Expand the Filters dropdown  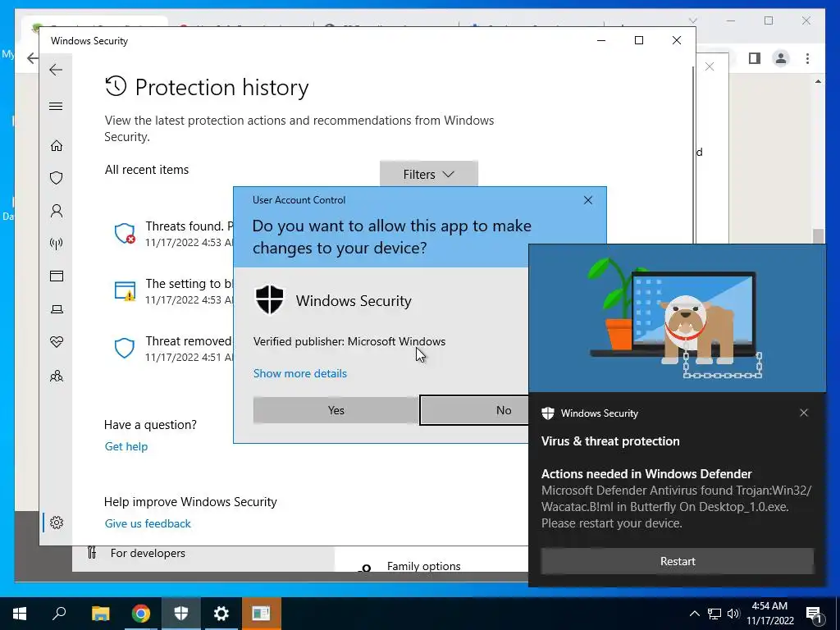coord(428,174)
